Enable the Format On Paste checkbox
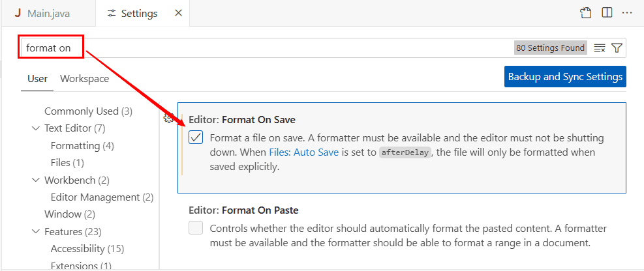Screen dimensions: 644x271 coord(196,228)
